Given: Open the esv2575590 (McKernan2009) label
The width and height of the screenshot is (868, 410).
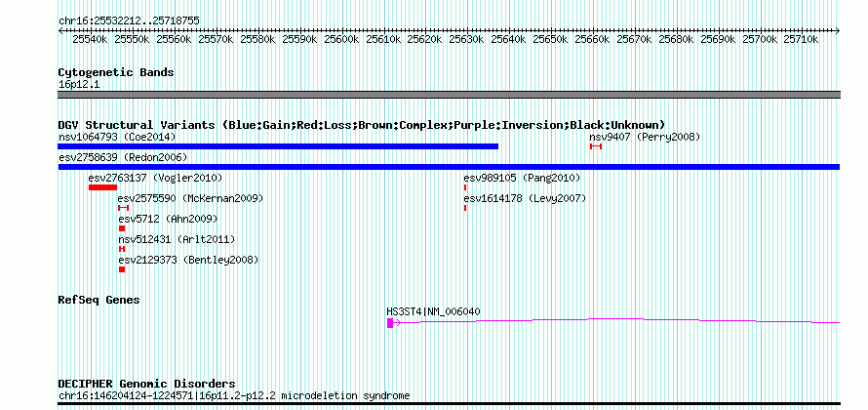Looking at the screenshot, I should tap(190, 198).
